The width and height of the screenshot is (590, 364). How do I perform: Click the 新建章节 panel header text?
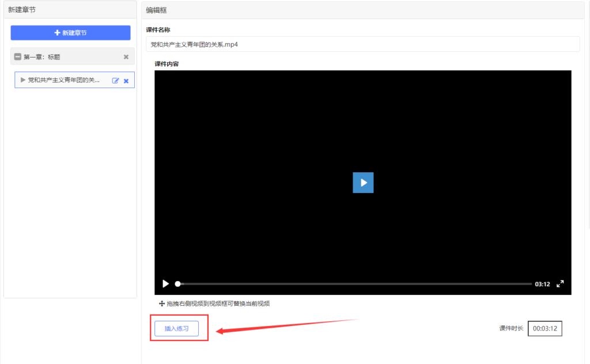[22, 10]
